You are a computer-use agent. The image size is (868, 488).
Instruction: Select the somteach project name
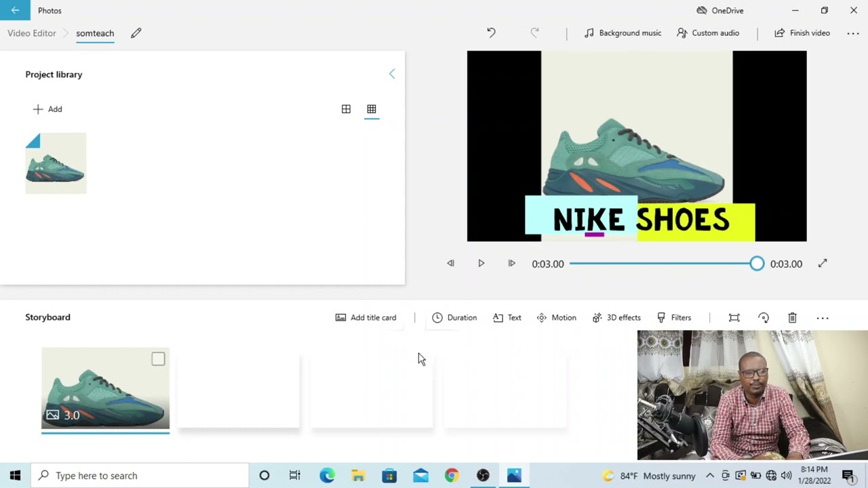point(95,33)
